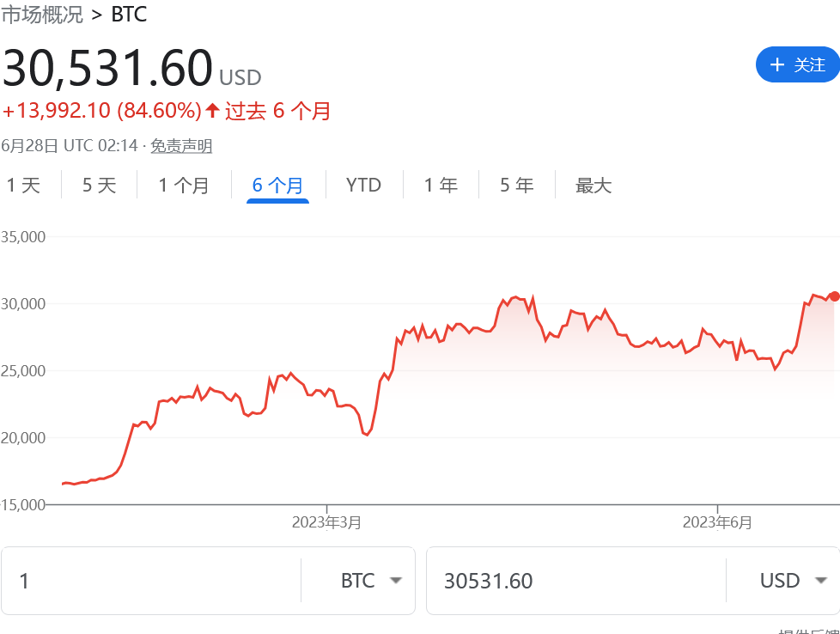Expand the USD currency dropdown
This screenshot has height=634, width=840.
pyautogui.click(x=820, y=581)
